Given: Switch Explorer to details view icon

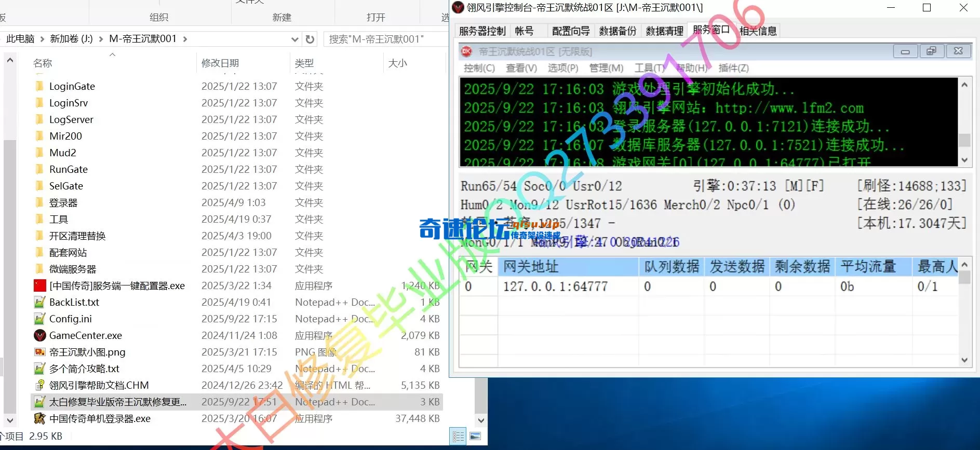Looking at the screenshot, I should tap(459, 437).
